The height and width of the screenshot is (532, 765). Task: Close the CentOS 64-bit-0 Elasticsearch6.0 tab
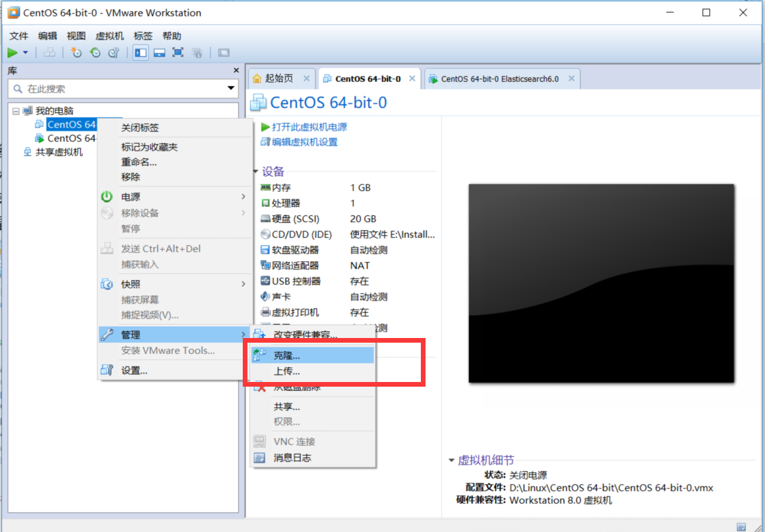(x=572, y=79)
